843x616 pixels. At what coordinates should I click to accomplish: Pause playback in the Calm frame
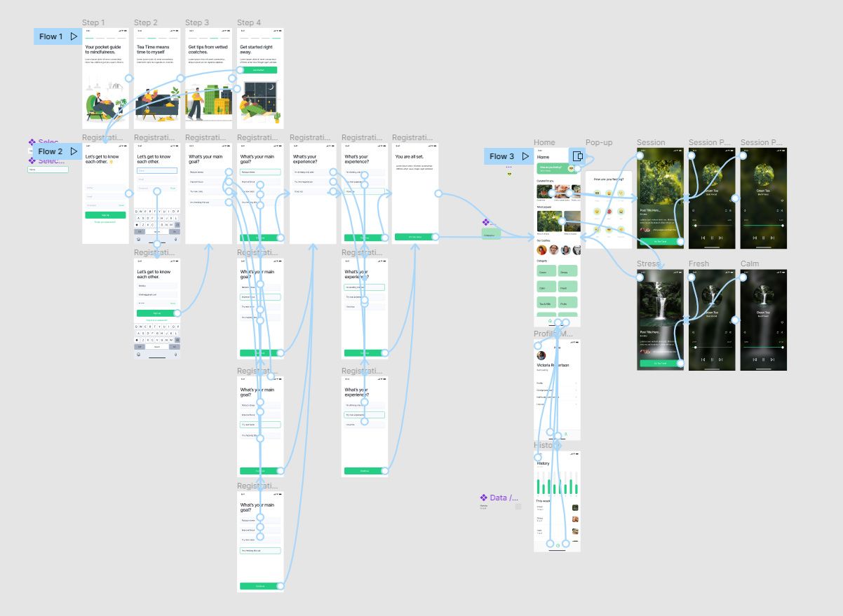(764, 359)
